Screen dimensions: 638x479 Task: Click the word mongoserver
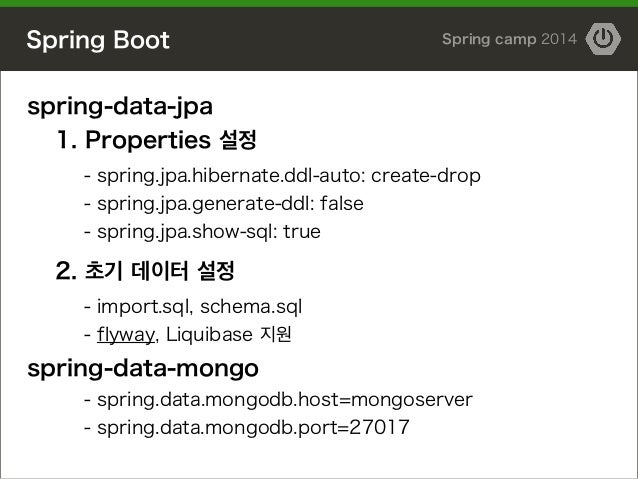click(x=412, y=400)
